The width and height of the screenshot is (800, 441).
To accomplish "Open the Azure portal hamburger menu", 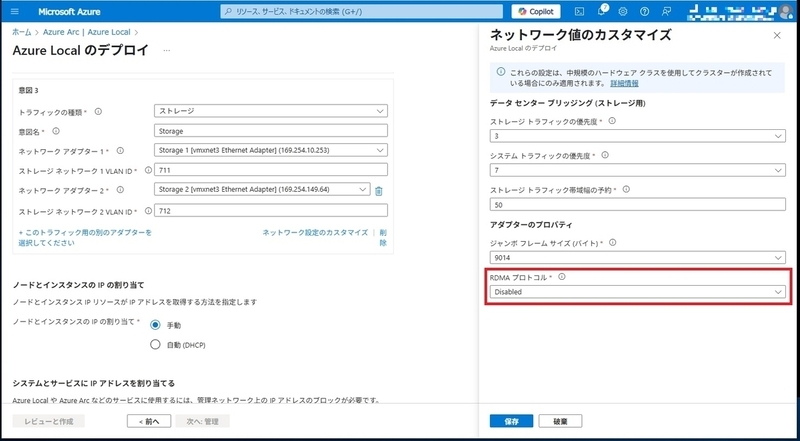I will 14,11.
